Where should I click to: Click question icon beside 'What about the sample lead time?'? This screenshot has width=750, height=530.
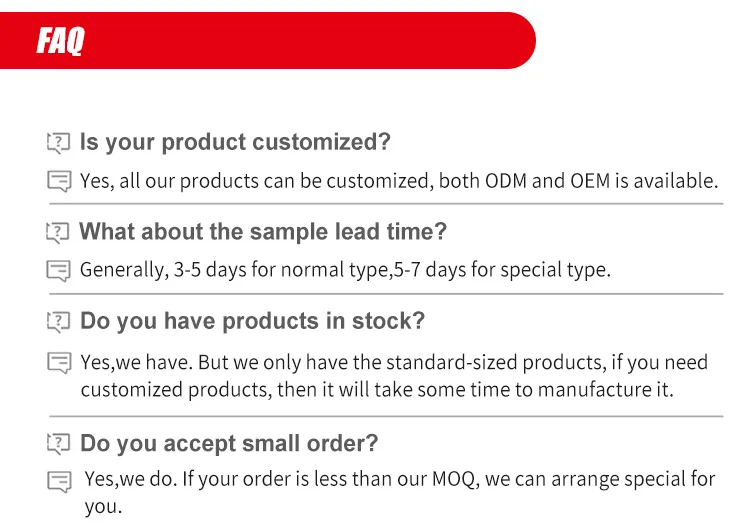[59, 233]
